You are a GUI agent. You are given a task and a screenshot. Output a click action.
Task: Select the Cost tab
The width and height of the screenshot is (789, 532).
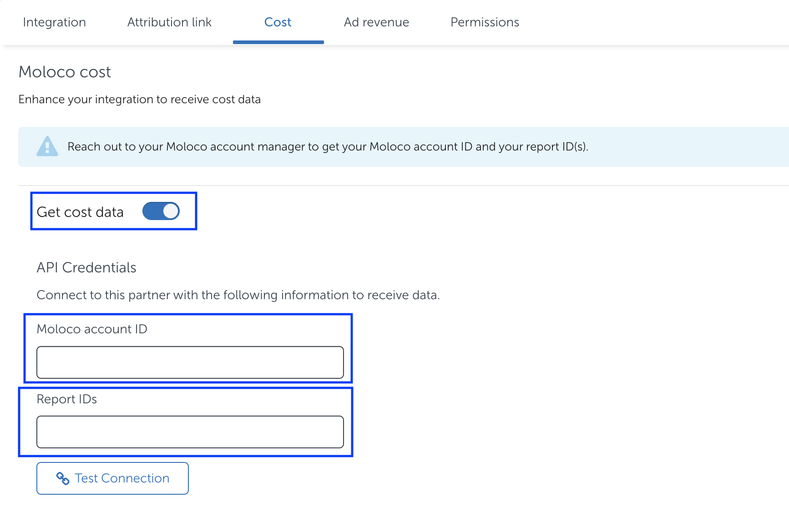[278, 22]
